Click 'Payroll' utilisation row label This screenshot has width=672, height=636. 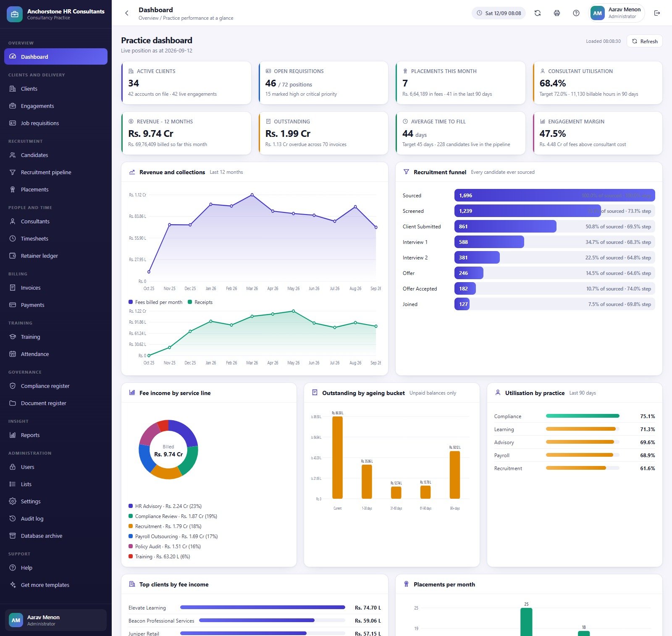(501, 455)
